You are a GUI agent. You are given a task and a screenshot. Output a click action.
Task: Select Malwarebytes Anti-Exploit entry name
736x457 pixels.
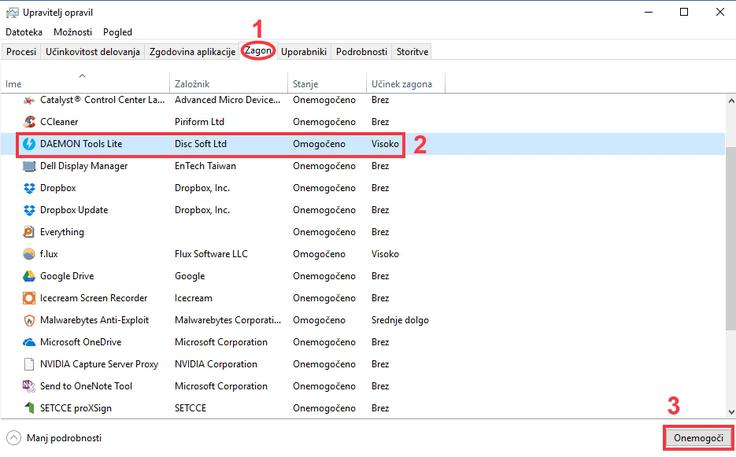point(94,320)
